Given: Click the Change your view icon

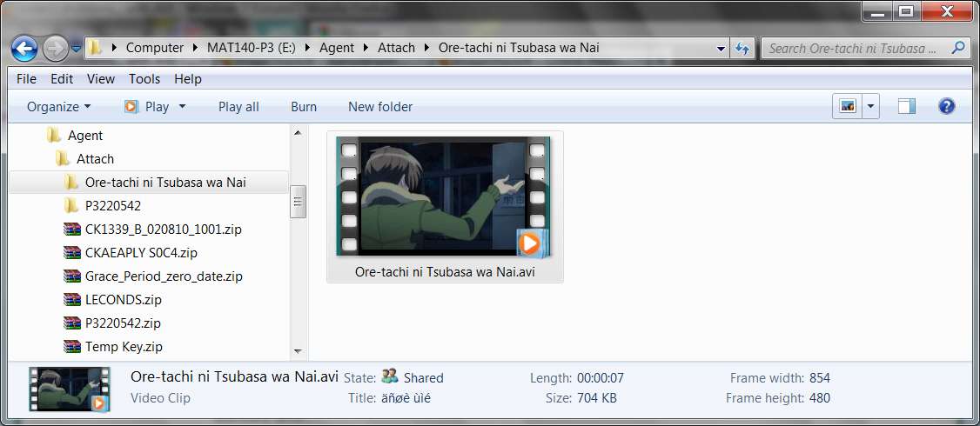Looking at the screenshot, I should (x=848, y=107).
